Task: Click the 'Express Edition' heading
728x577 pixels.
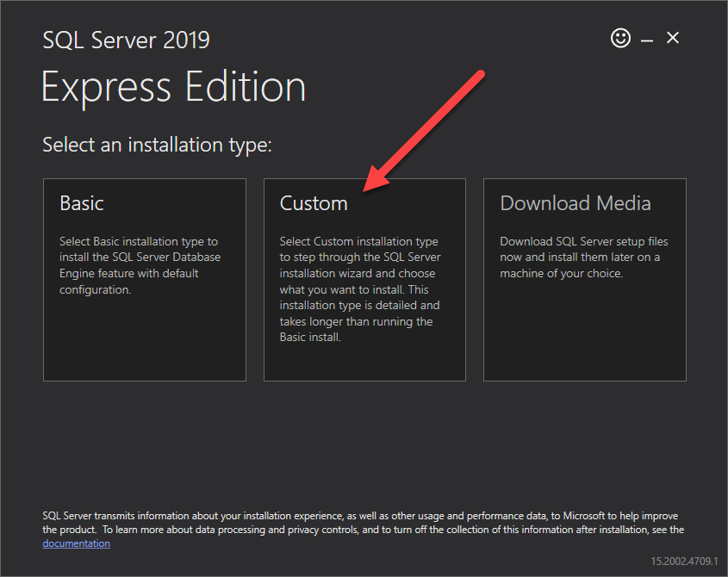Action: [x=174, y=87]
